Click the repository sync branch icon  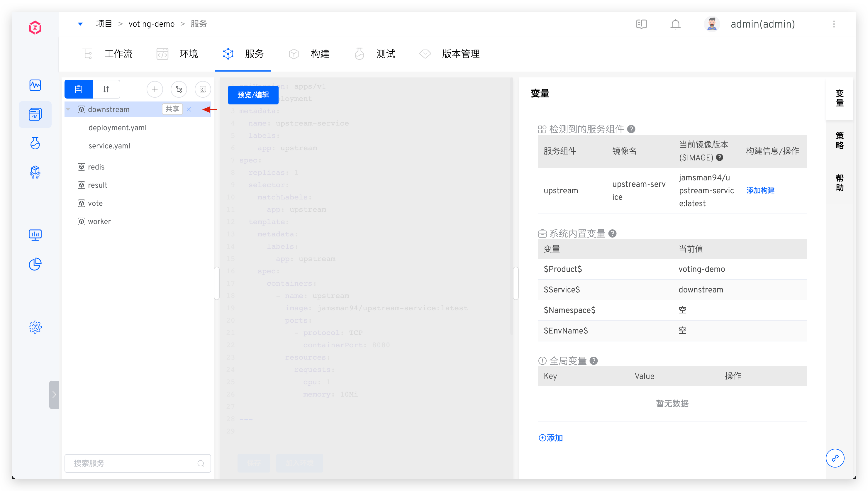[x=179, y=89]
